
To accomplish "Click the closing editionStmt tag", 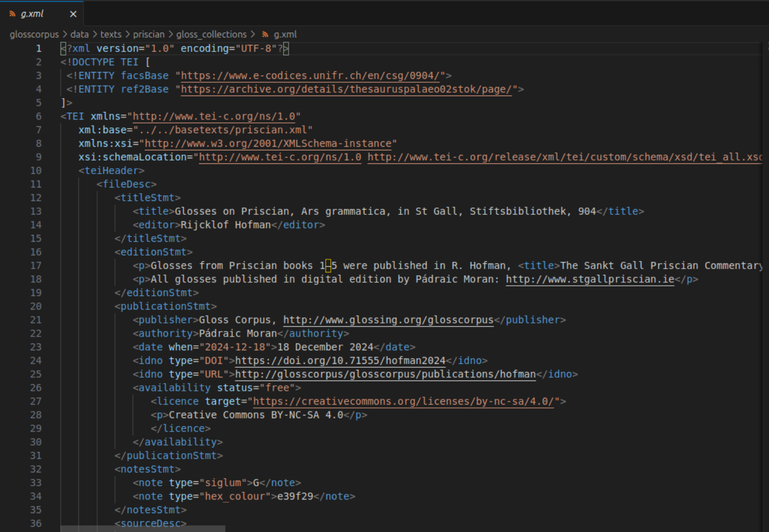I will 157,293.
